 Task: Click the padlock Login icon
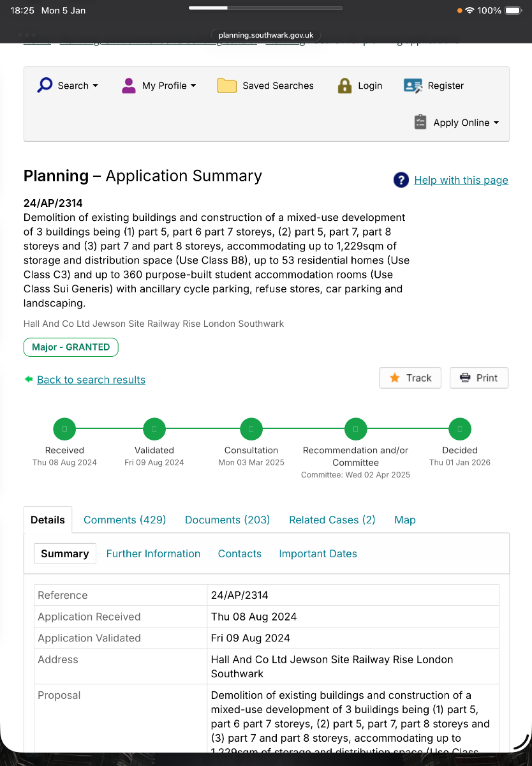[344, 86]
